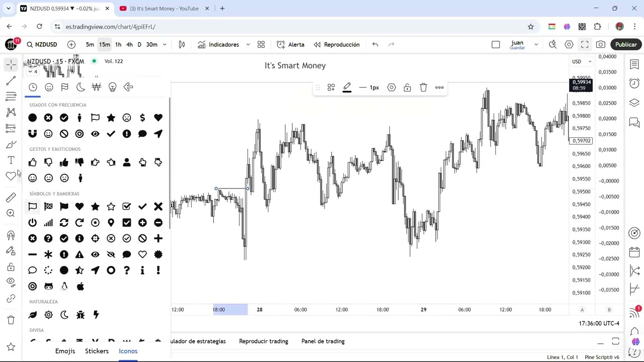Select the ruler measure tool

(11, 198)
